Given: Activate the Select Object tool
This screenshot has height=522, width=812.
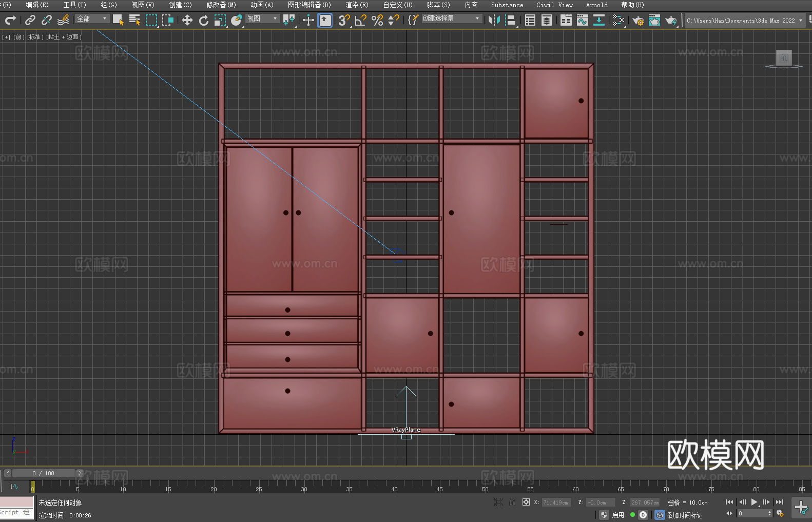Looking at the screenshot, I should (x=118, y=20).
